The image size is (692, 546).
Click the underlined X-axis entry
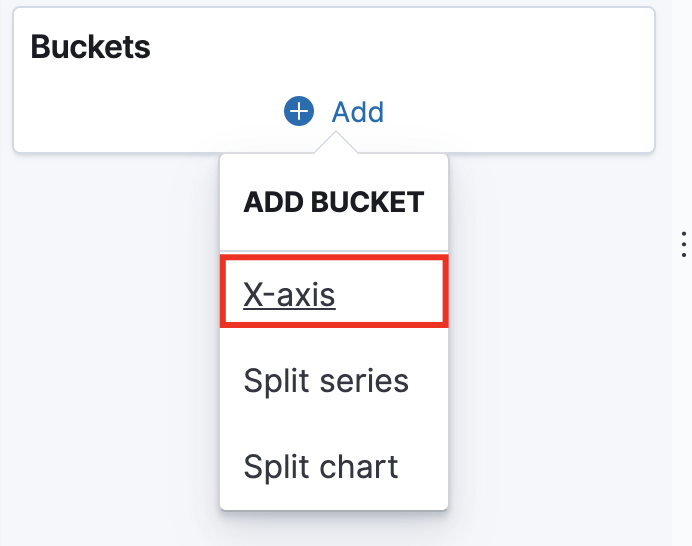(x=290, y=294)
